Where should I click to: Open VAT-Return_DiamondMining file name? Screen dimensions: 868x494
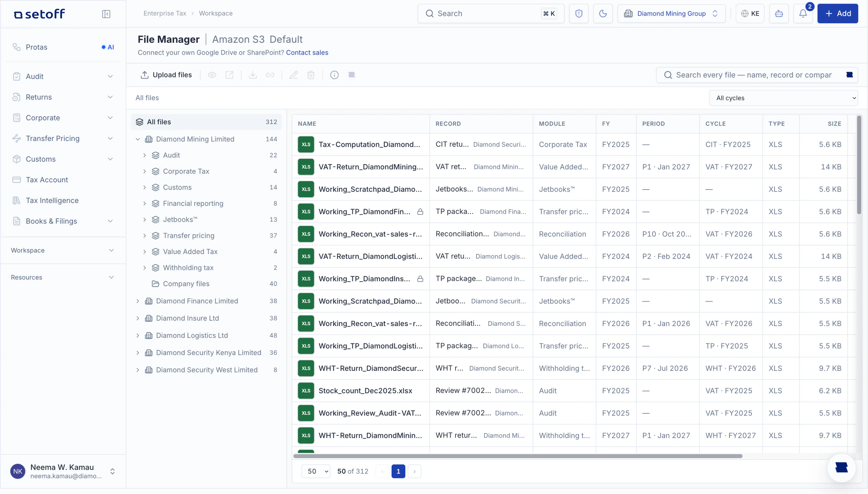[371, 167]
